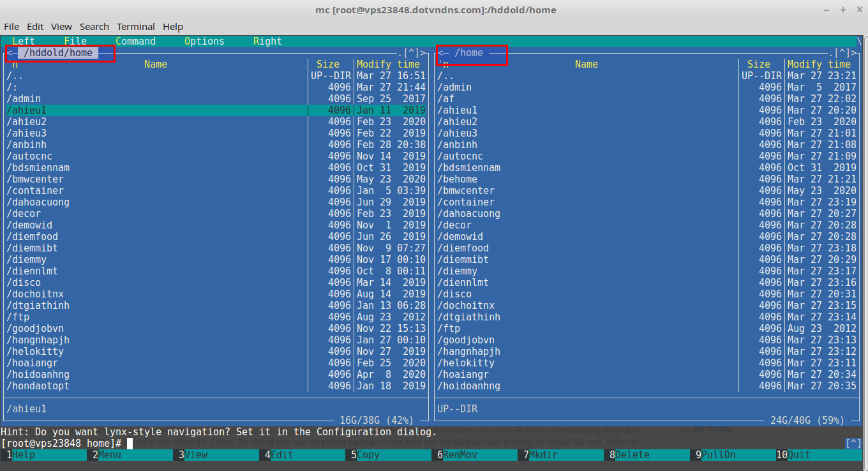The width and height of the screenshot is (868, 471).
Task: Open mc Command menu
Action: (x=135, y=41)
